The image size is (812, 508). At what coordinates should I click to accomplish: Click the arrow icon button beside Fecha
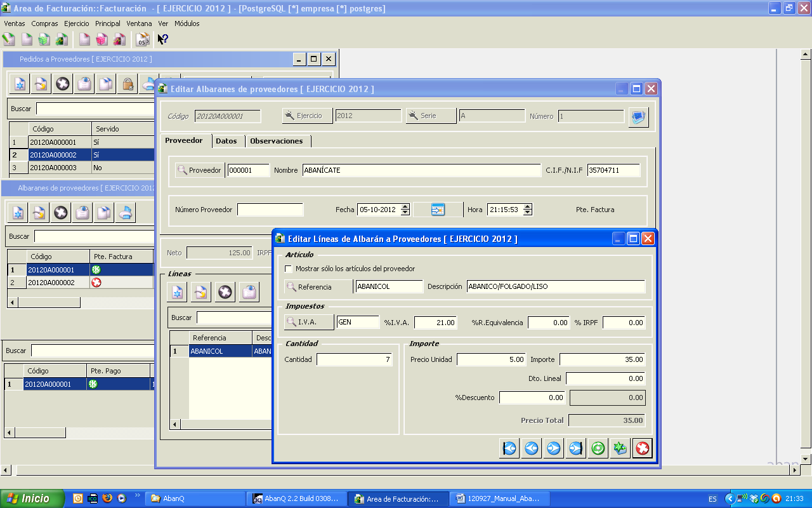pos(438,210)
